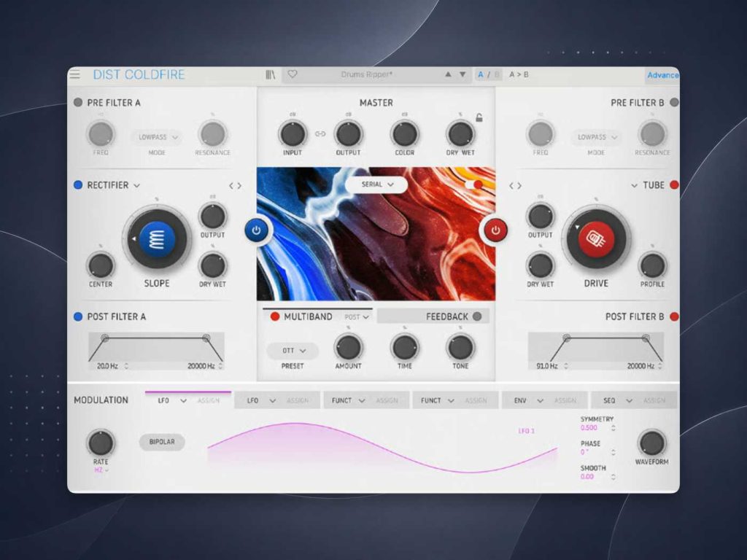
Task: Click the LFO WAVEFORM knob
Action: [651, 443]
